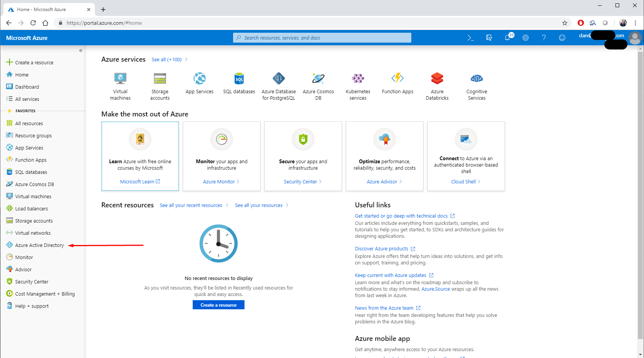See all your resources link
The width and height of the screenshot is (644, 358).
(x=262, y=205)
